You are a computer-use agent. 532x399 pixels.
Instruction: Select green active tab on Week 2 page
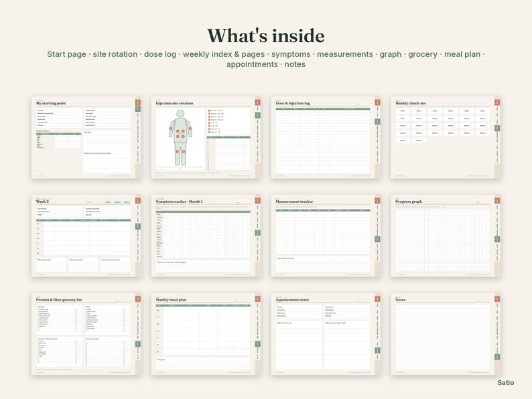[138, 226]
